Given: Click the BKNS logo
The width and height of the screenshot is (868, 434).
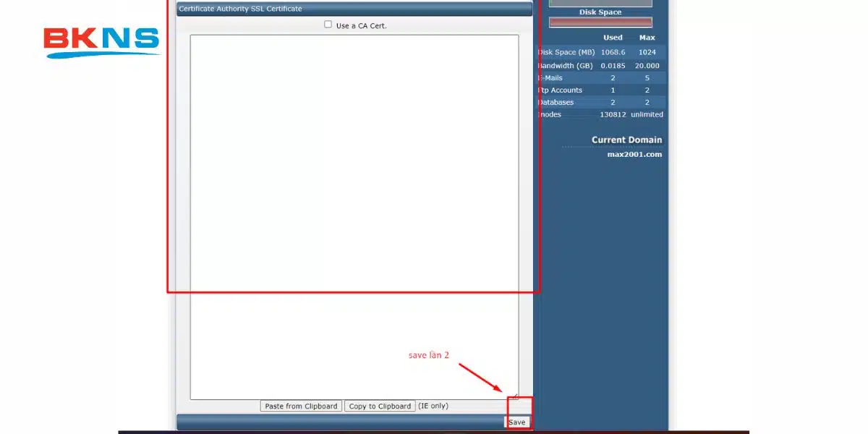Looking at the screenshot, I should (101, 42).
